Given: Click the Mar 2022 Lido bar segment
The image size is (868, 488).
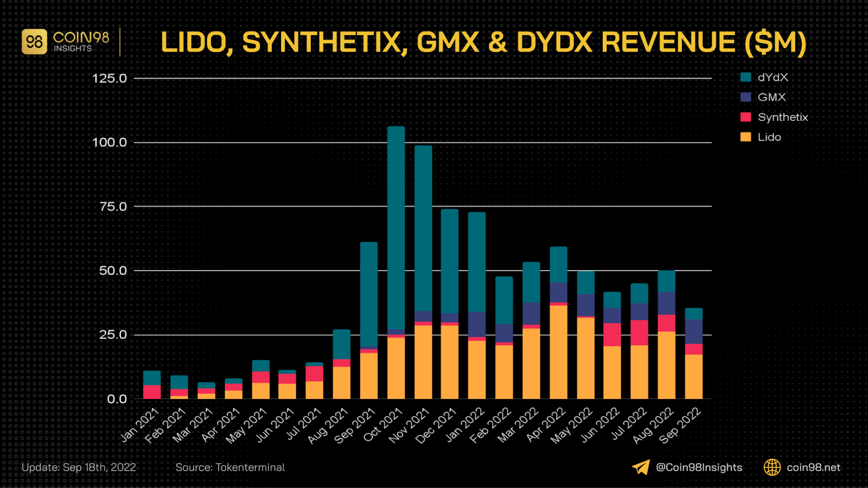Looking at the screenshot, I should pyautogui.click(x=532, y=364).
